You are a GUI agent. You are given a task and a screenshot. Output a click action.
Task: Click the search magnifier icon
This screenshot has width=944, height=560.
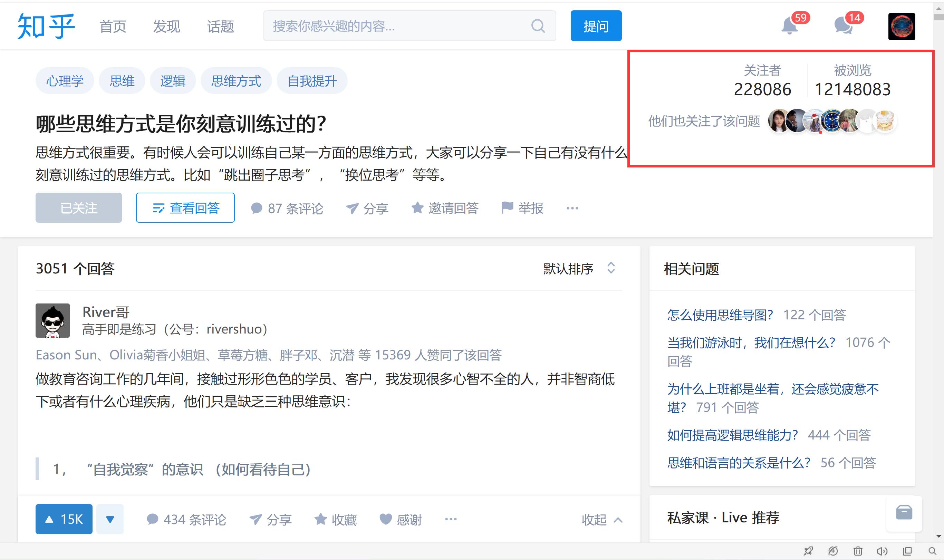coord(538,26)
